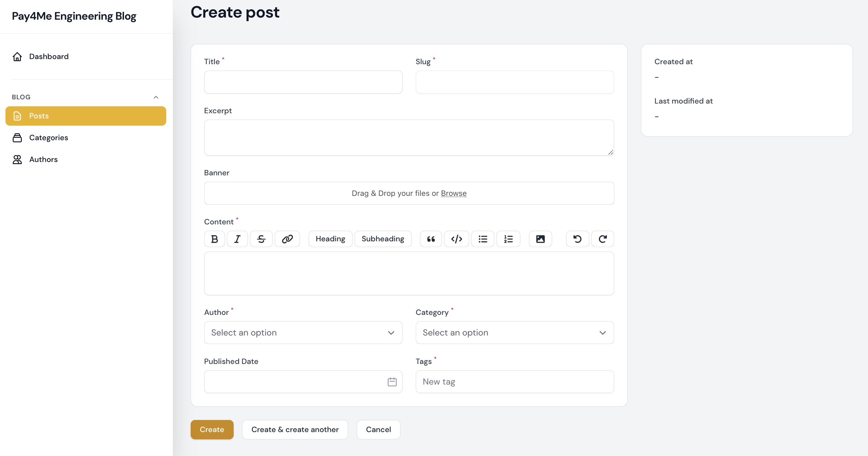This screenshot has height=456, width=868.
Task: Attach an image via the image icon
Action: [540, 239]
